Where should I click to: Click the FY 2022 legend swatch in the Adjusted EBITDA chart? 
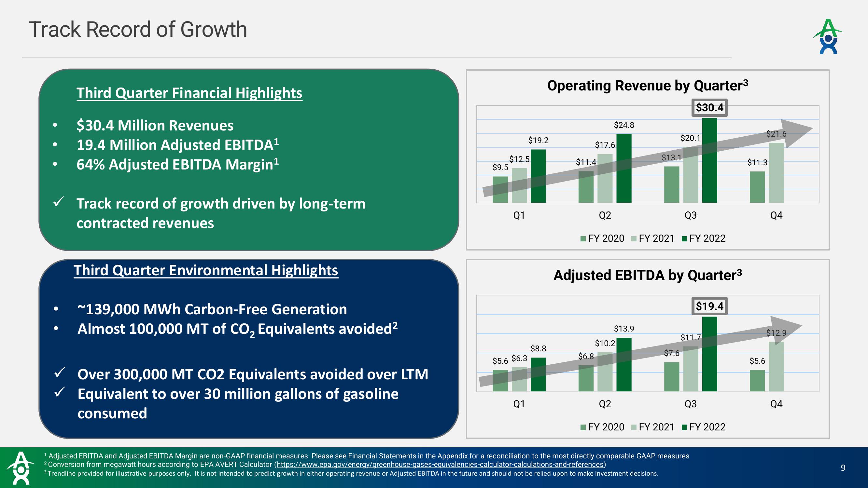tap(684, 427)
